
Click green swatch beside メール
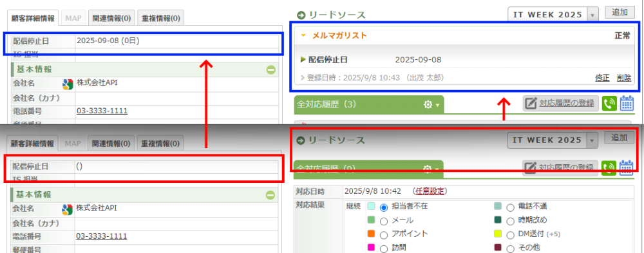point(371,220)
